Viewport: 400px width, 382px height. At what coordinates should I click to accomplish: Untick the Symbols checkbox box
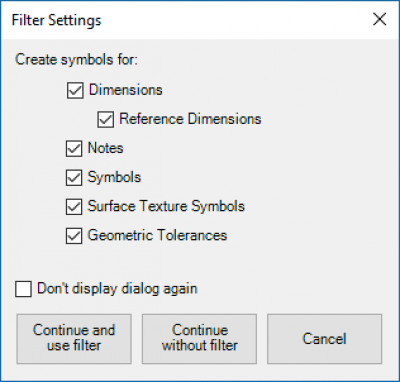(x=74, y=178)
